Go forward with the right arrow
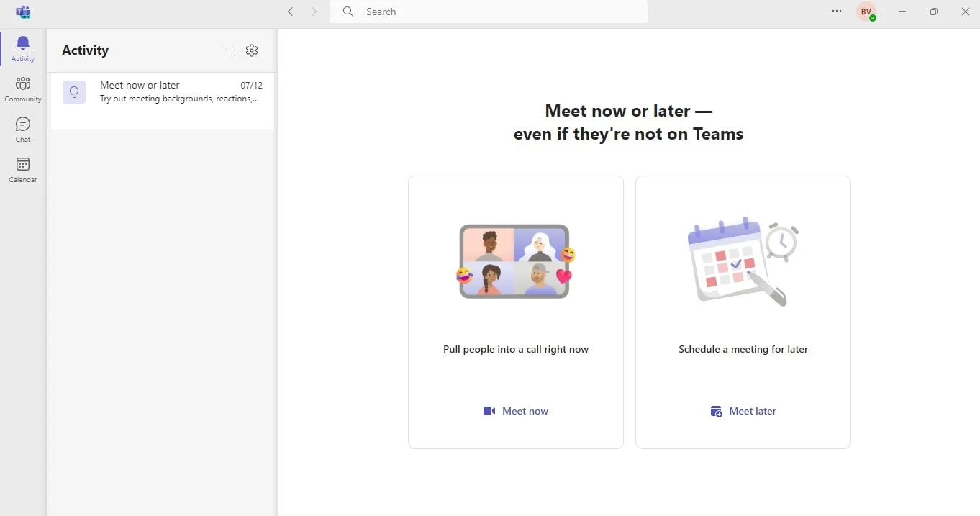Screen dimensions: 980x516 [314, 12]
